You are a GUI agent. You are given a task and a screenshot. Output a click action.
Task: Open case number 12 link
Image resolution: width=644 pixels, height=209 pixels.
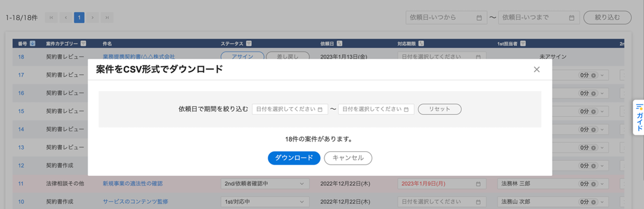pyautogui.click(x=21, y=166)
